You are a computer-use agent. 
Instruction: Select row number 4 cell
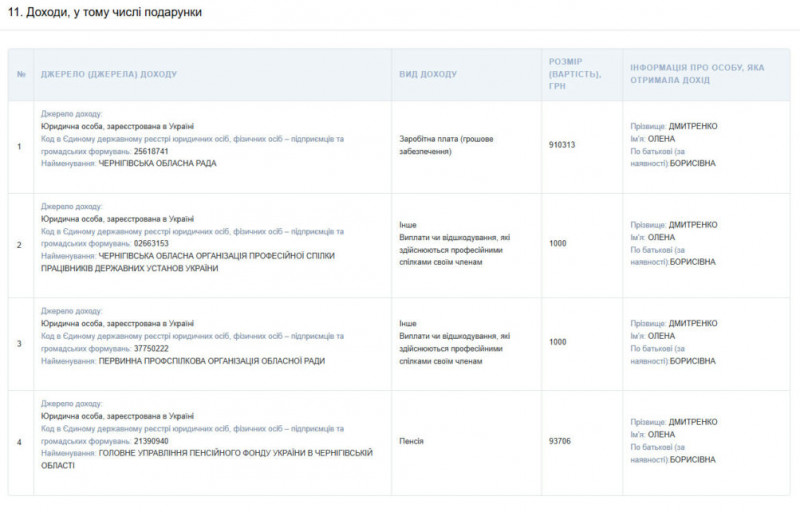tap(20, 441)
